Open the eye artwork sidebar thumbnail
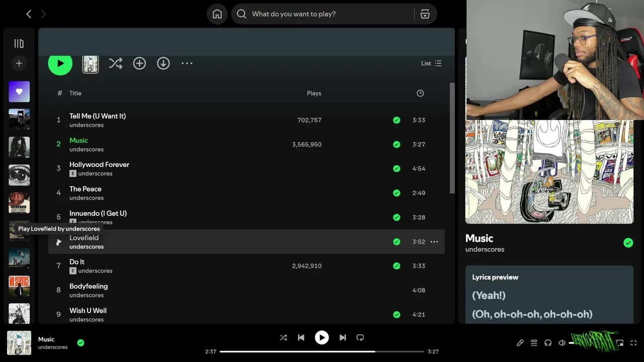644x362 pixels. pyautogui.click(x=19, y=175)
